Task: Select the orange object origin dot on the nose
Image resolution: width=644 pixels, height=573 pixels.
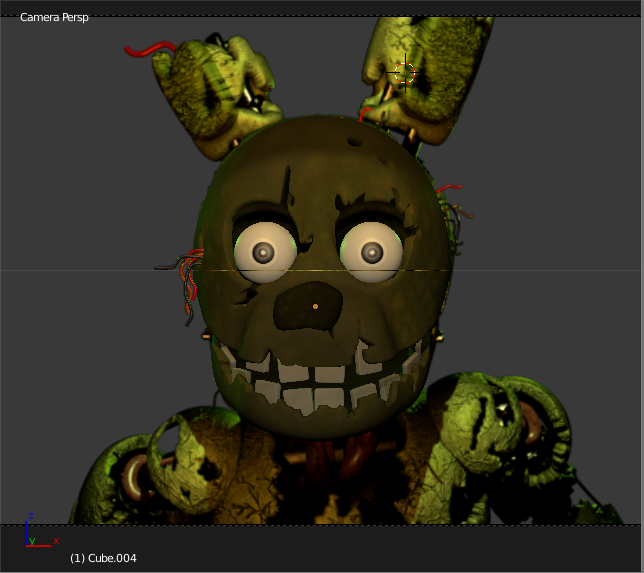Action: [315, 306]
